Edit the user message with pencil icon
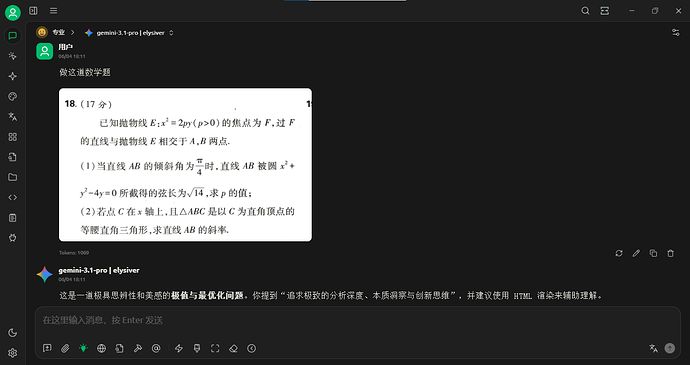Image resolution: width=690 pixels, height=365 pixels. (x=636, y=253)
